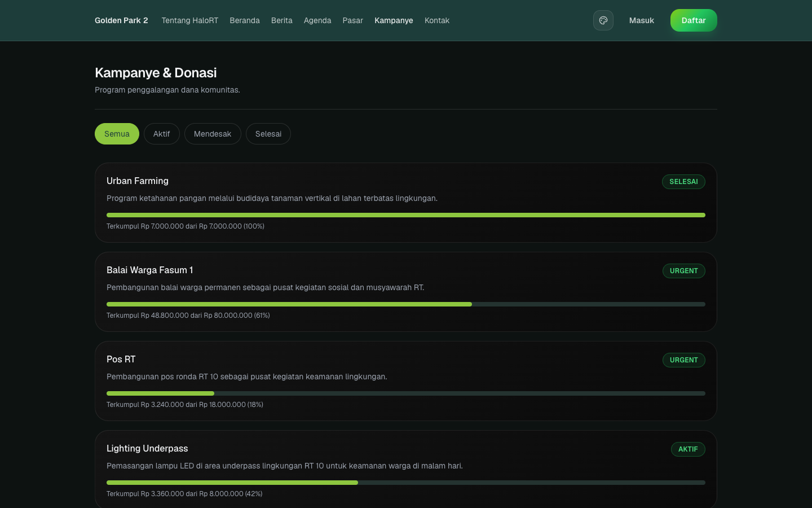
Task: Click 'Rp 3.360.000 dari Rp 8.000.000 (42%)' text
Action: pyautogui.click(x=201, y=494)
